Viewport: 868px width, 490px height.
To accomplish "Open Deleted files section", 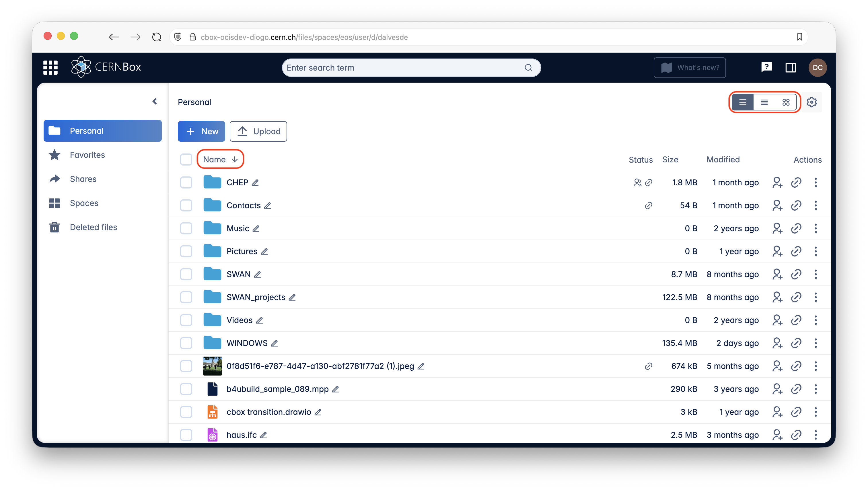I will pyautogui.click(x=93, y=227).
